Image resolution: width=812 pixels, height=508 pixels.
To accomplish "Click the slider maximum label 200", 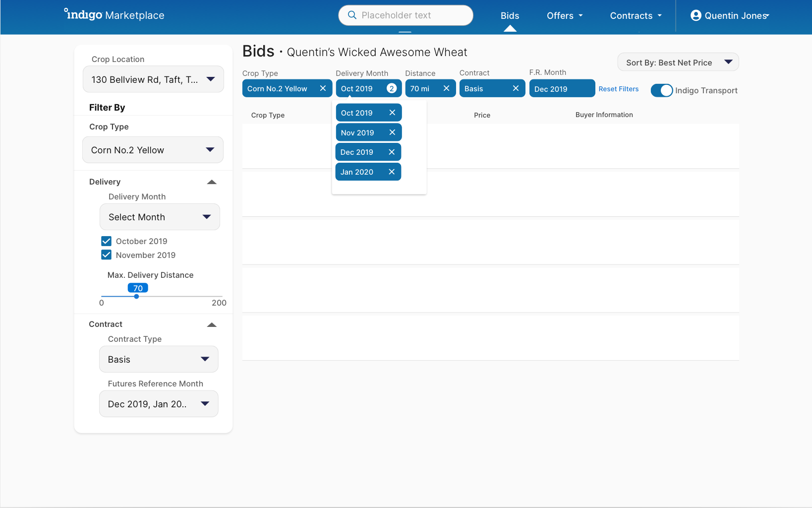I will point(219,303).
